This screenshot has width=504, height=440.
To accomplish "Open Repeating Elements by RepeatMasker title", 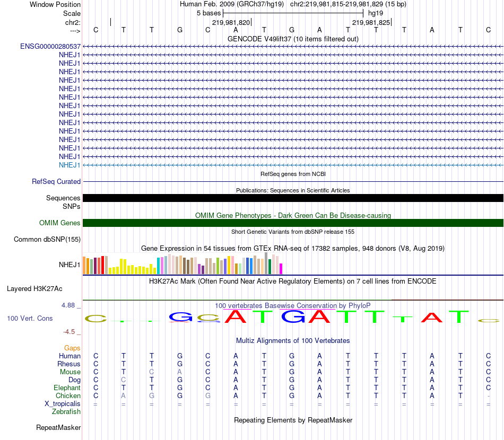I will coord(293,420).
